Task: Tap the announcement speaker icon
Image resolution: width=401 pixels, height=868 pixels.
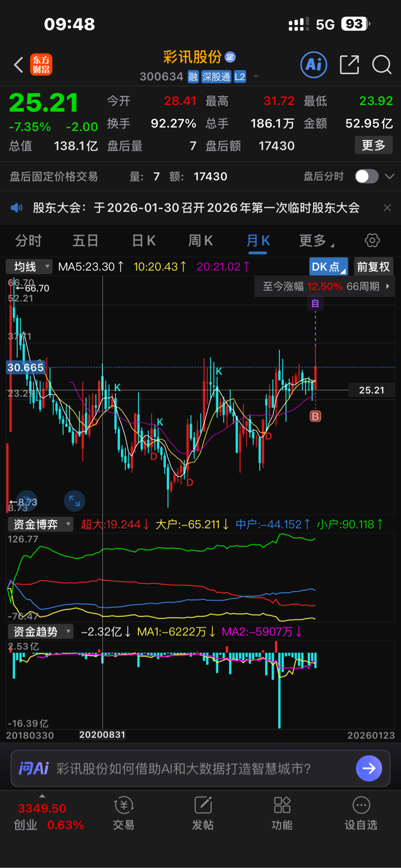Action: pyautogui.click(x=17, y=208)
